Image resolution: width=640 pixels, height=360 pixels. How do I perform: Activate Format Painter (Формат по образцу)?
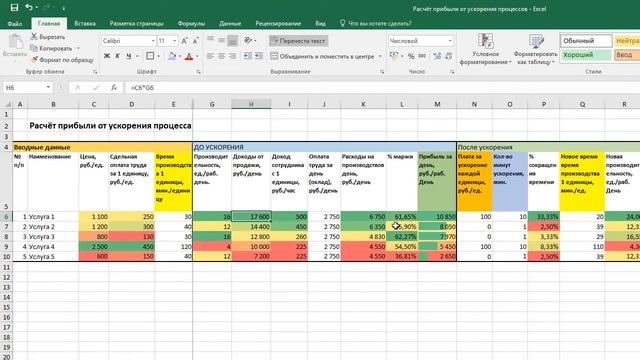coord(62,60)
